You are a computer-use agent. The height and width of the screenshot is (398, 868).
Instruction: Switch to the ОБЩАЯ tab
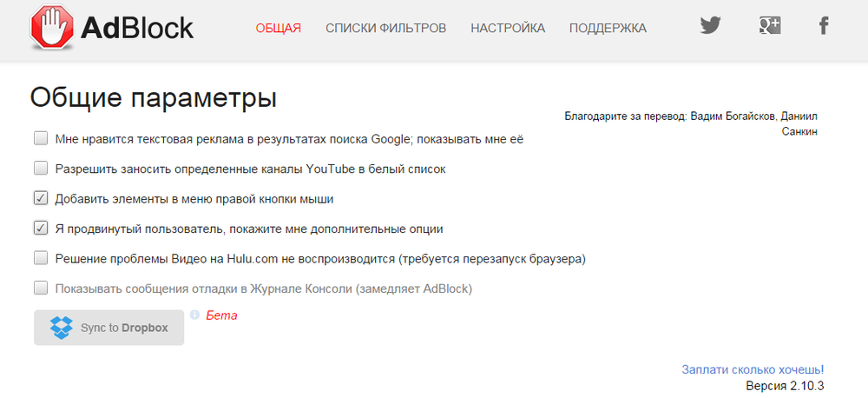[x=279, y=29]
